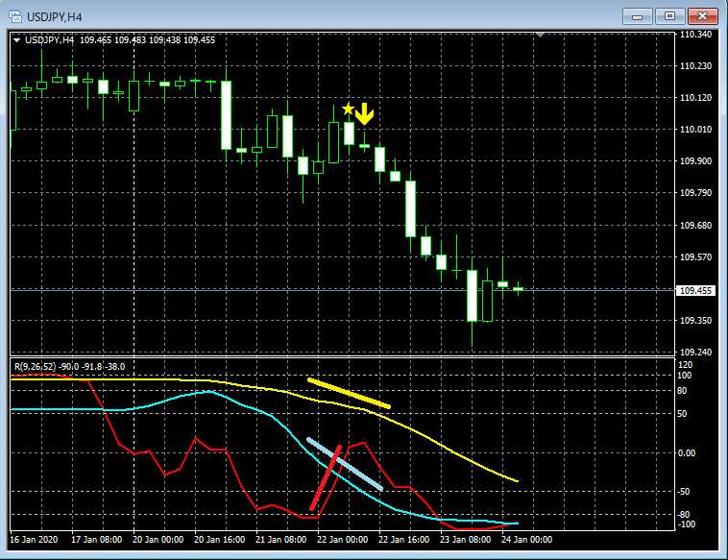728x560 pixels.
Task: Click the 109.680 price scale label
Action: 695,225
